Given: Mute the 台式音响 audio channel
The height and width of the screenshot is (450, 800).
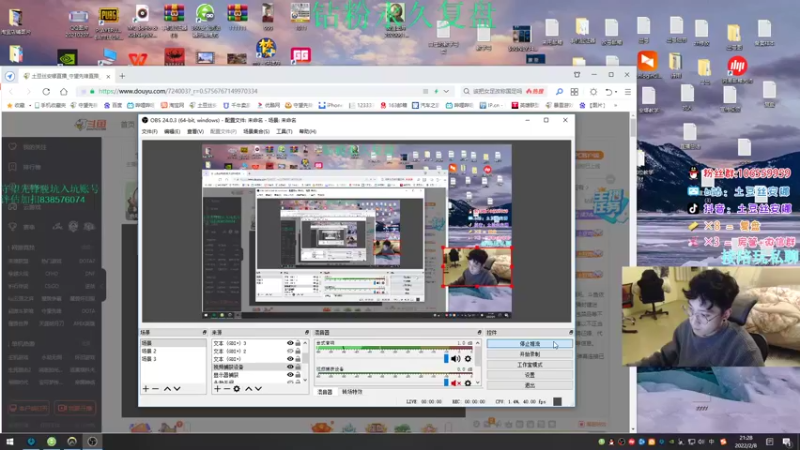Looking at the screenshot, I should tap(456, 359).
